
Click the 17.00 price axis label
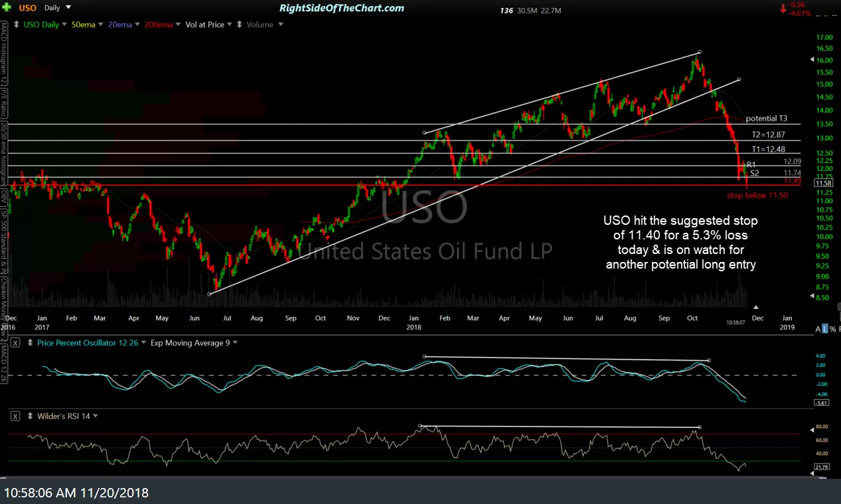coord(825,37)
